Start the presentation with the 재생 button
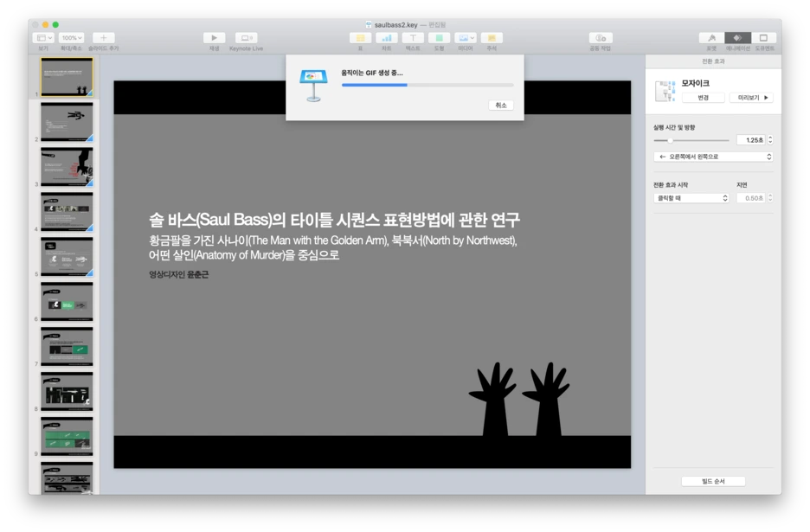The image size is (810, 532). (213, 37)
